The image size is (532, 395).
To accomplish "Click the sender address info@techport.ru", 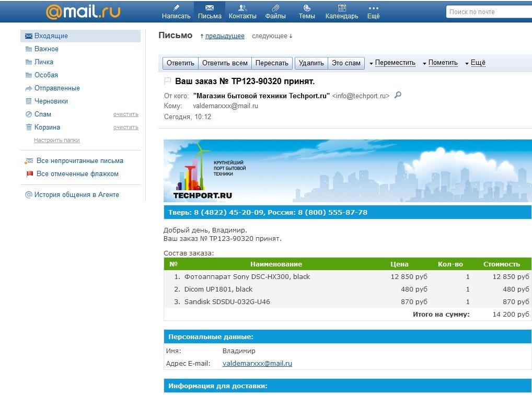I will (x=361, y=96).
